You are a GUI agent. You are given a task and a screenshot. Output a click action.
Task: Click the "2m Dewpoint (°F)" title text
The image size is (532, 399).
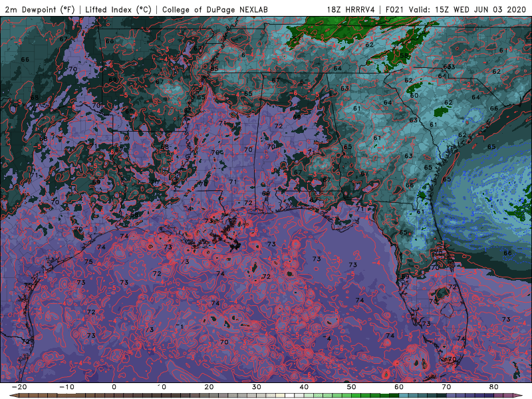pyautogui.click(x=40, y=9)
